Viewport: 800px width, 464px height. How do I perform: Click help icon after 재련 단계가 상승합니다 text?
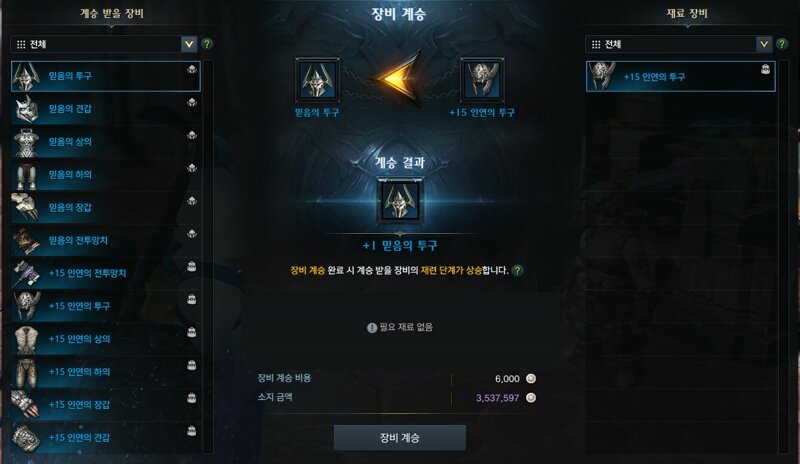(x=517, y=271)
